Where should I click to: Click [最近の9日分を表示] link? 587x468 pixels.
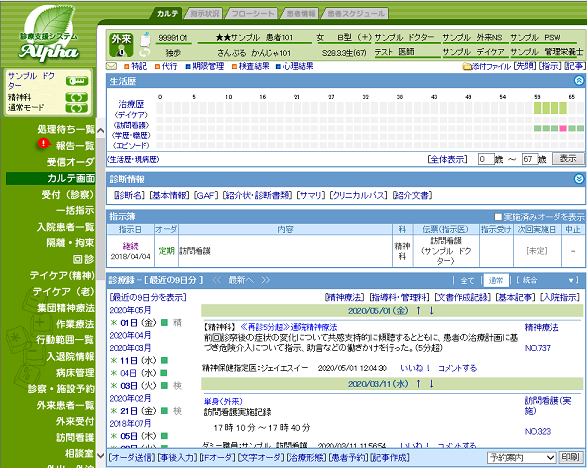(148, 297)
